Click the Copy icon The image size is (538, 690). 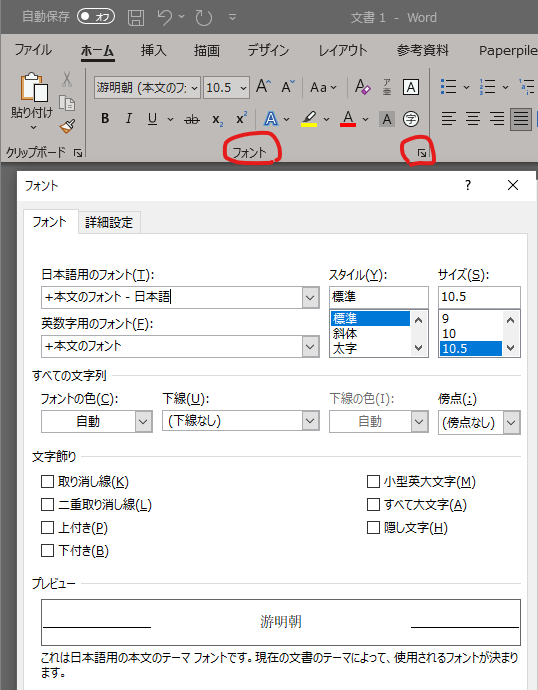pos(67,103)
